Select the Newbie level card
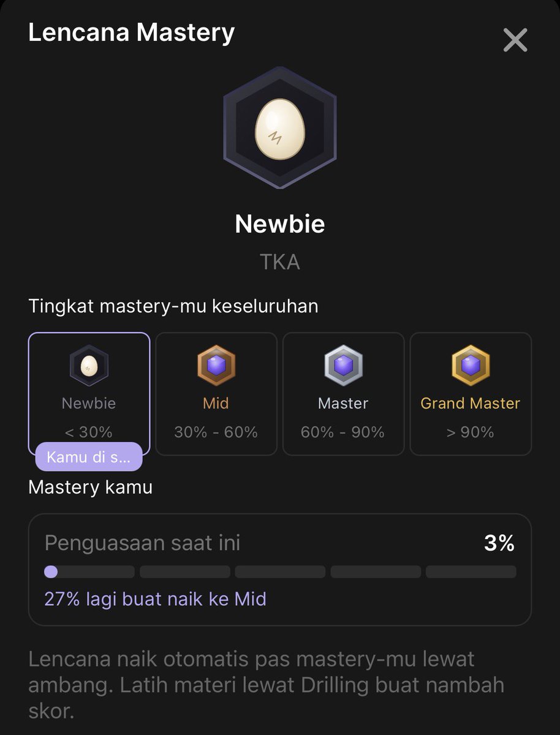Viewport: 560px width, 735px height. [x=89, y=394]
